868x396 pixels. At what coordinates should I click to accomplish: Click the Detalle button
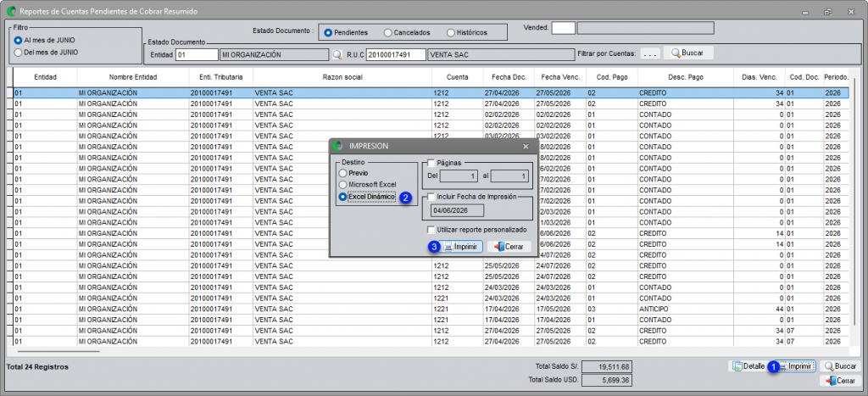tap(748, 366)
